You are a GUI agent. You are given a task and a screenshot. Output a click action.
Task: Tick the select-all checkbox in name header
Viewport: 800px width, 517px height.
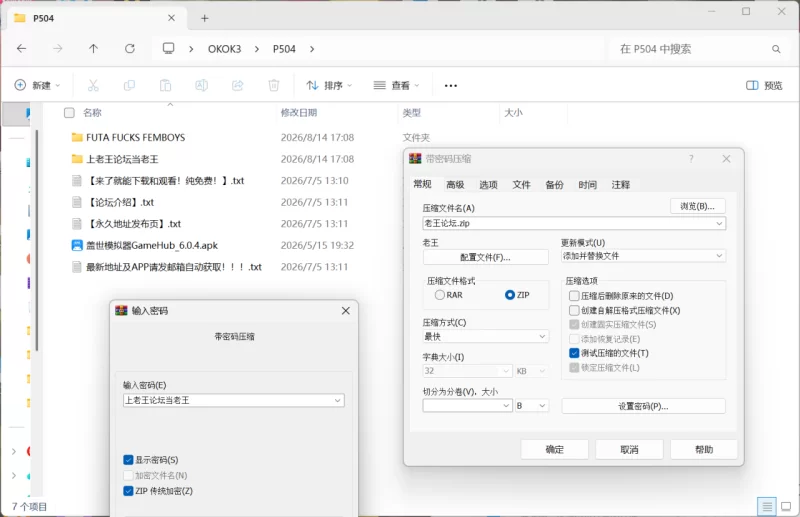pyautogui.click(x=69, y=113)
